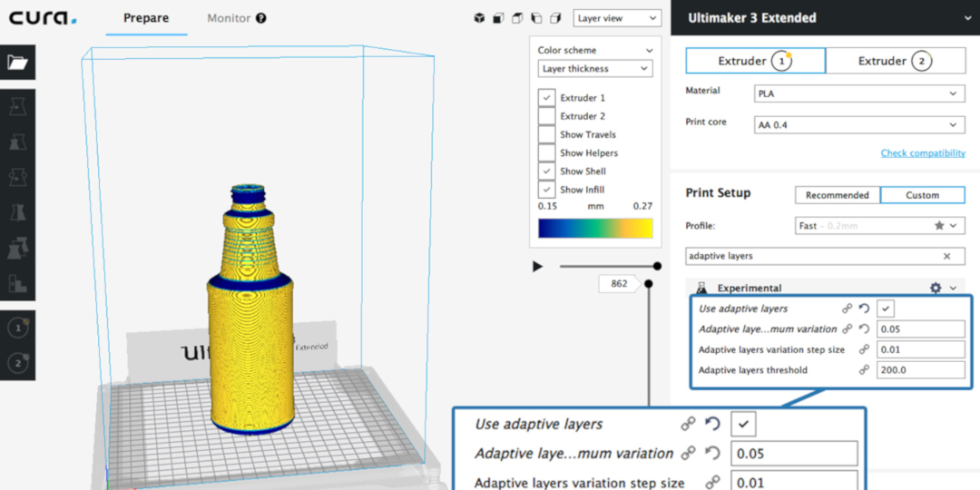
Task: Select the Support Blocker tool icon
Action: 17,283
